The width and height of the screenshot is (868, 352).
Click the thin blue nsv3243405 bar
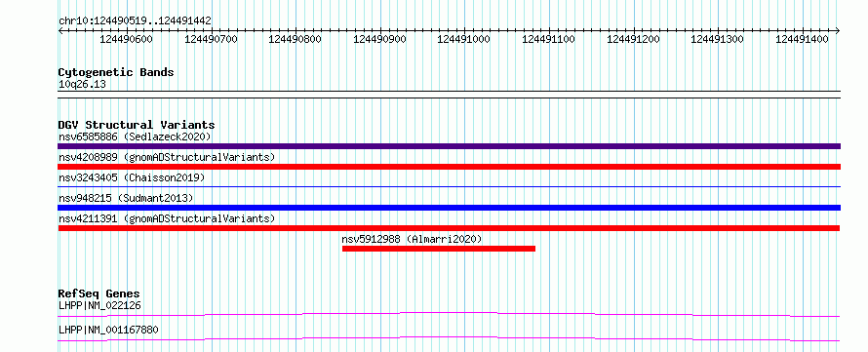(x=449, y=187)
